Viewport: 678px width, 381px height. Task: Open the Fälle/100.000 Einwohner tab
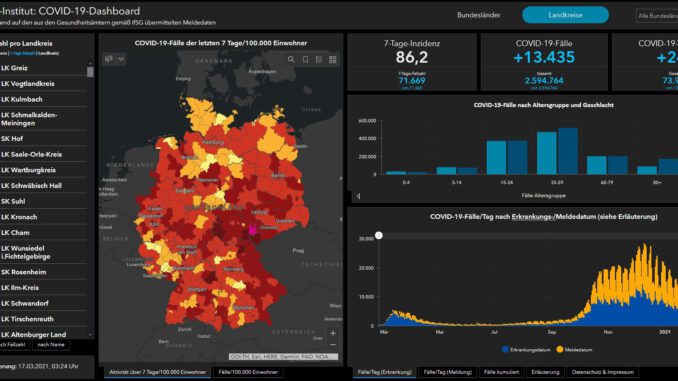point(248,372)
